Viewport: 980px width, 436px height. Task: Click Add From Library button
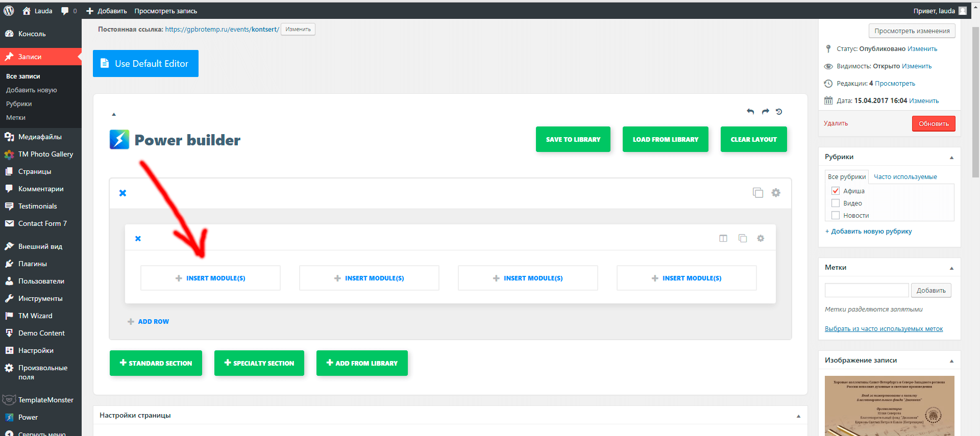[362, 363]
